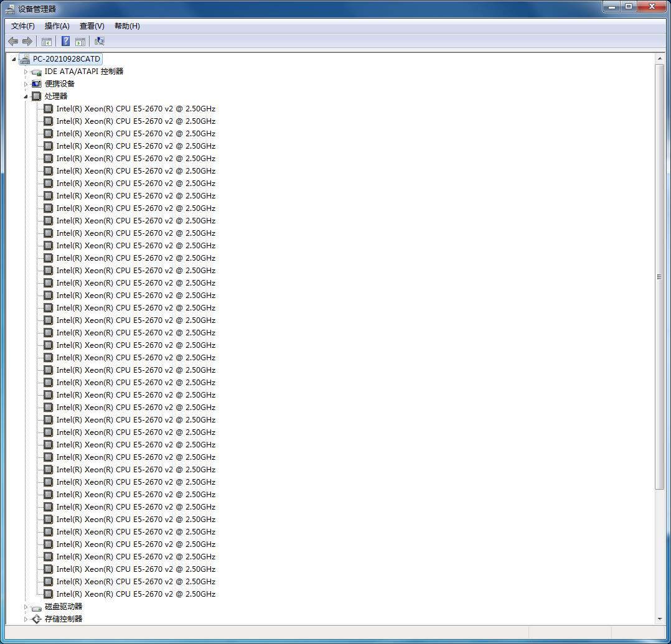Expand the 磁盘驱动器 node arrow
Viewport: 671px width, 644px height.
(x=26, y=607)
